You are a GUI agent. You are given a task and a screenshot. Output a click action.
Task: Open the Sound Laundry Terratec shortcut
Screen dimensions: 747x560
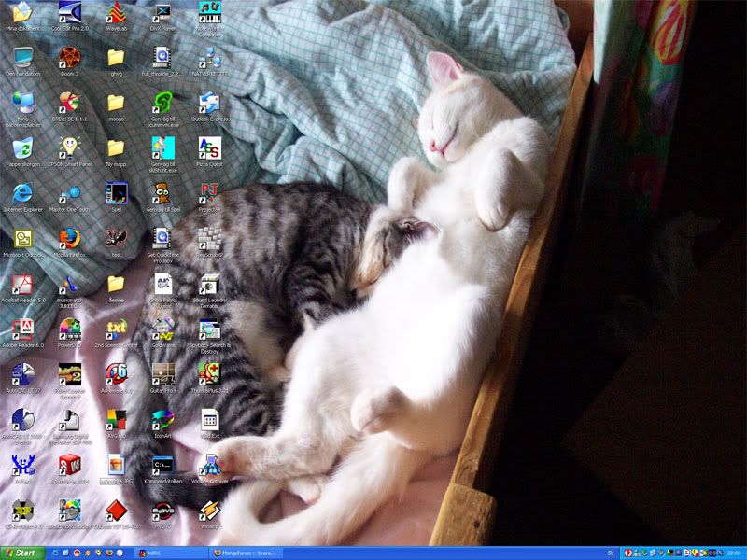(x=209, y=285)
